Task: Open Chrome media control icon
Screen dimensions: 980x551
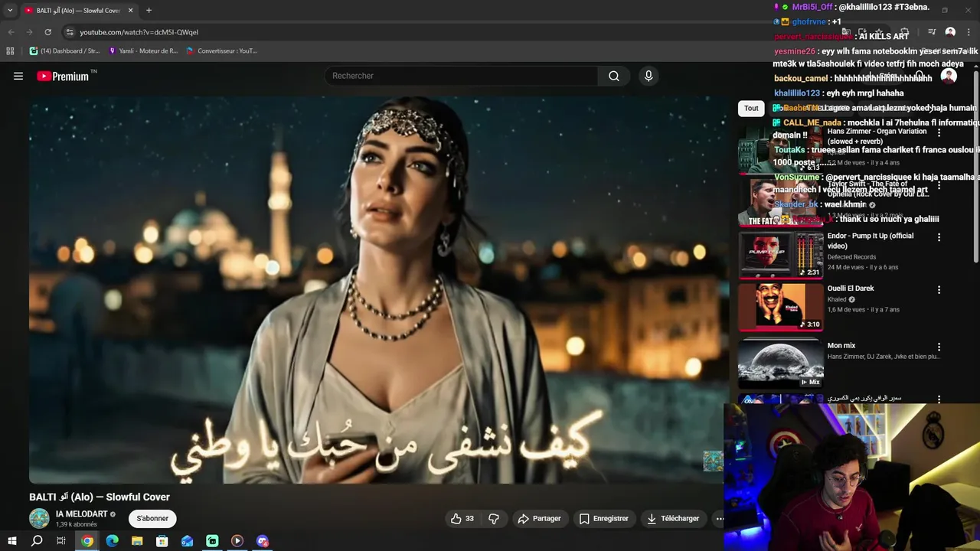Action: tap(932, 32)
